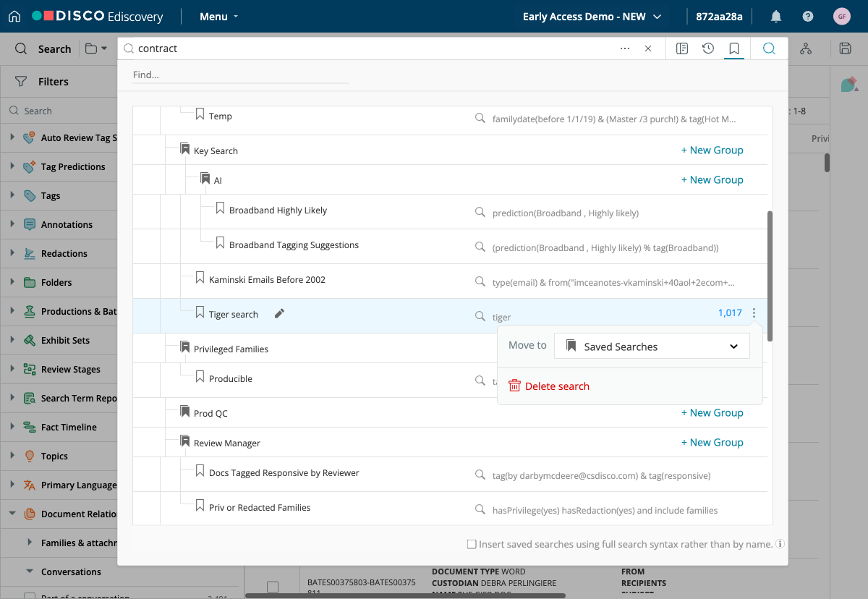Screen dimensions: 868x599
Task: Select the saved searches bookmark tab
Action: click(x=734, y=48)
